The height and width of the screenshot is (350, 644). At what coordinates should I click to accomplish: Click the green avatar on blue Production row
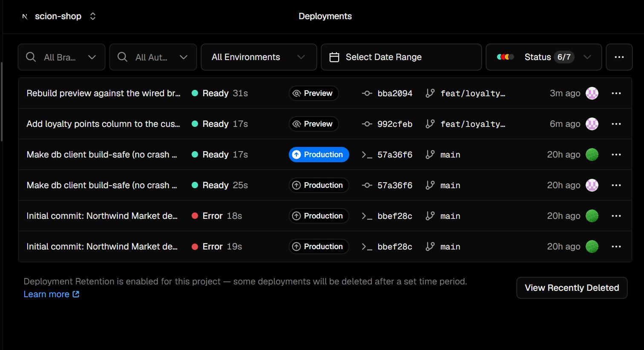point(592,155)
